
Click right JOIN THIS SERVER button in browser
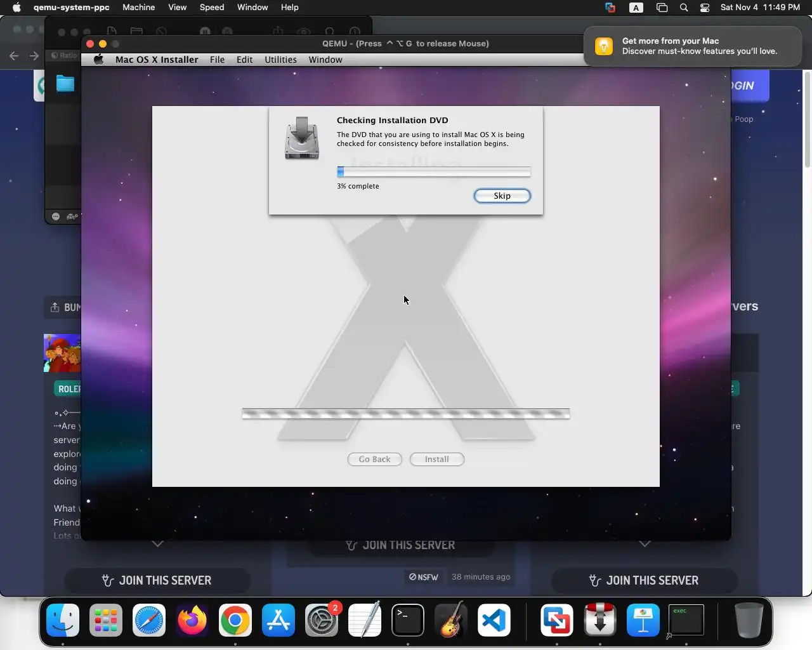coord(645,580)
